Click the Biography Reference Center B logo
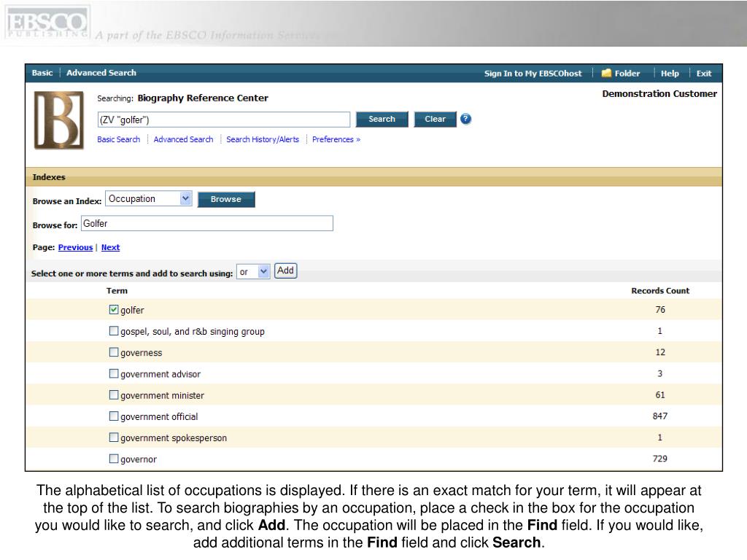 point(58,120)
